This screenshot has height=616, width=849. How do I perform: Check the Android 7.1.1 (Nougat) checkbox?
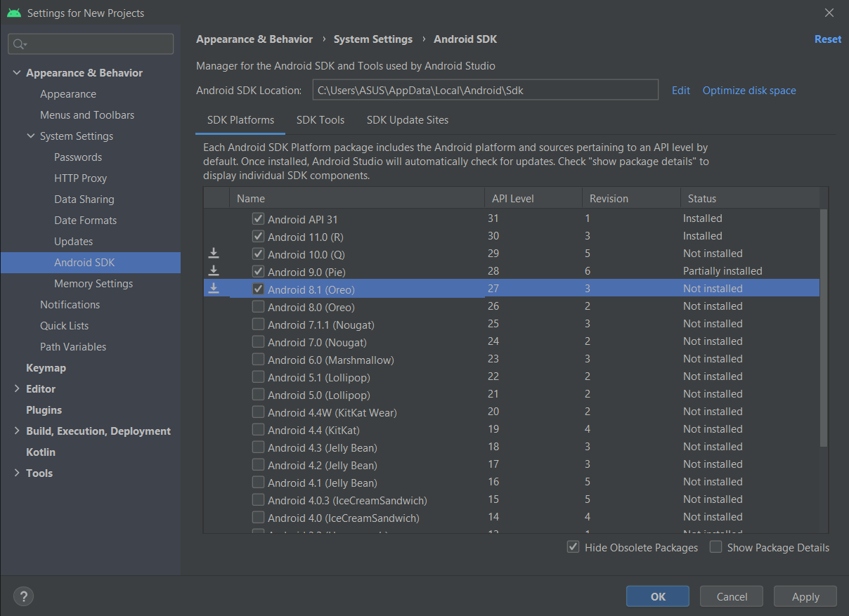[258, 324]
